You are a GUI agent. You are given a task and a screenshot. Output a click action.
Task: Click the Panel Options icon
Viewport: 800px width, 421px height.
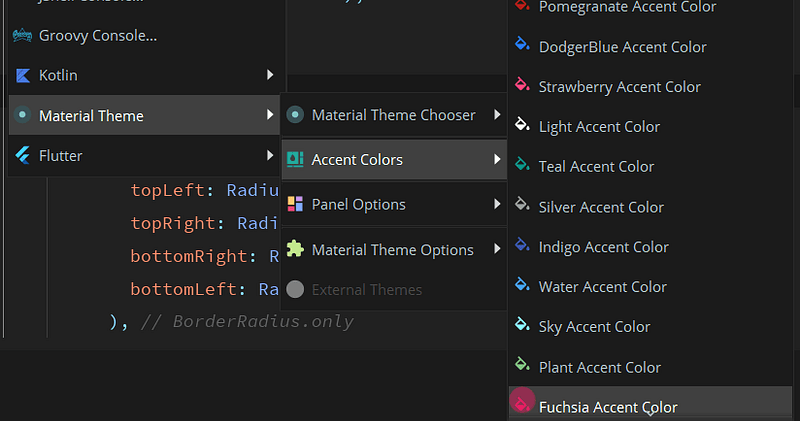point(295,204)
